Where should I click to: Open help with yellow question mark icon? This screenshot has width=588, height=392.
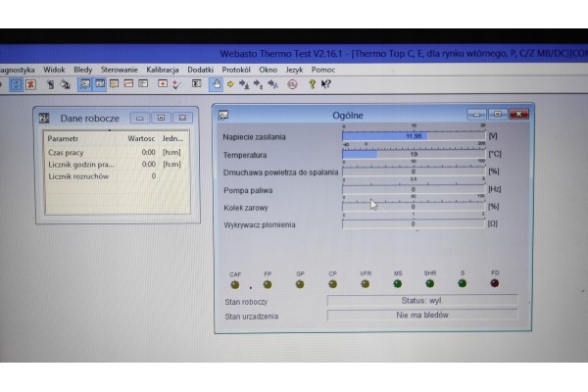pos(312,84)
